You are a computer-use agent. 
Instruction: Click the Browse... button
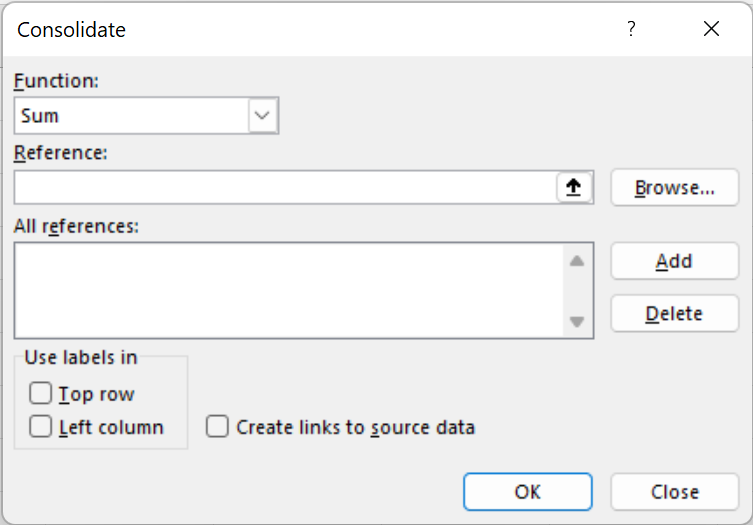674,187
